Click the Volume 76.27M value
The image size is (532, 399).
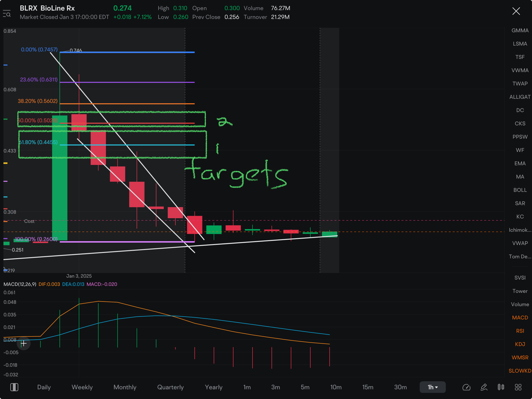(x=281, y=8)
